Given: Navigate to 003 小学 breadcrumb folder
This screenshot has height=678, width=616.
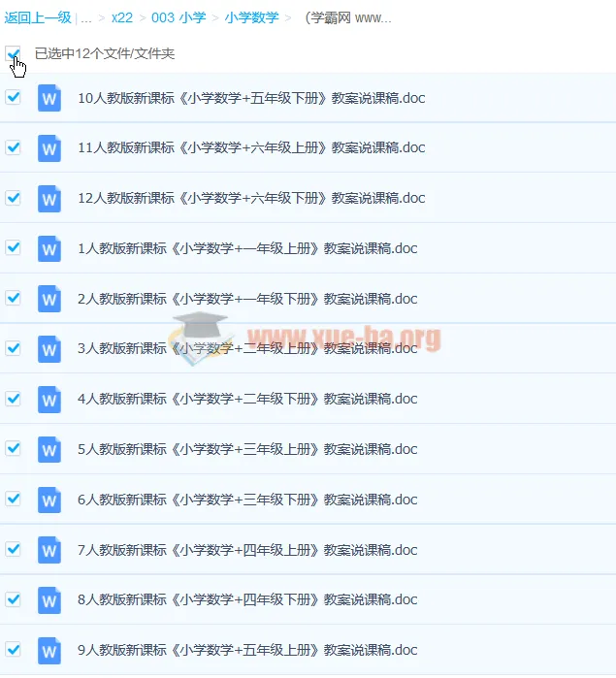Looking at the screenshot, I should pos(178,17).
